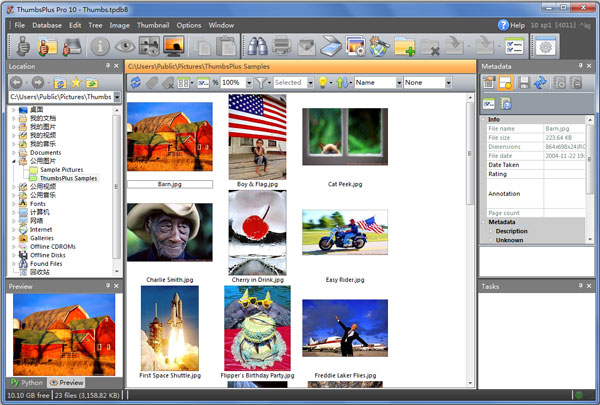Pin the Tasks panel with the pushpin
The height and width of the screenshot is (405, 600).
pos(578,286)
